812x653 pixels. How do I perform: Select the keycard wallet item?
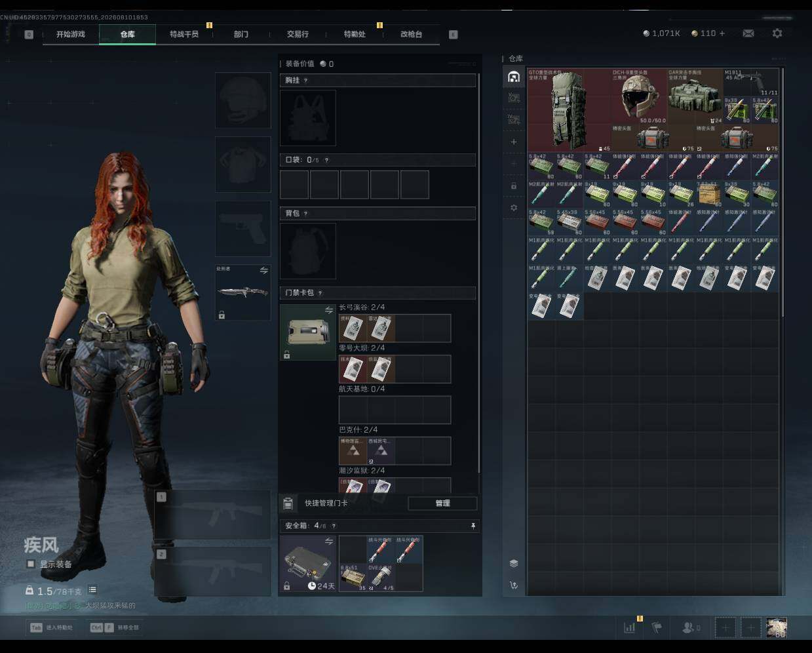308,332
